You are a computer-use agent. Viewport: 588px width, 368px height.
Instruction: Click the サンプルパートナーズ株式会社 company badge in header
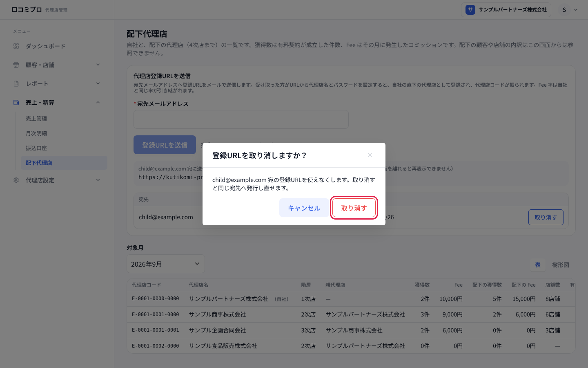(x=506, y=10)
